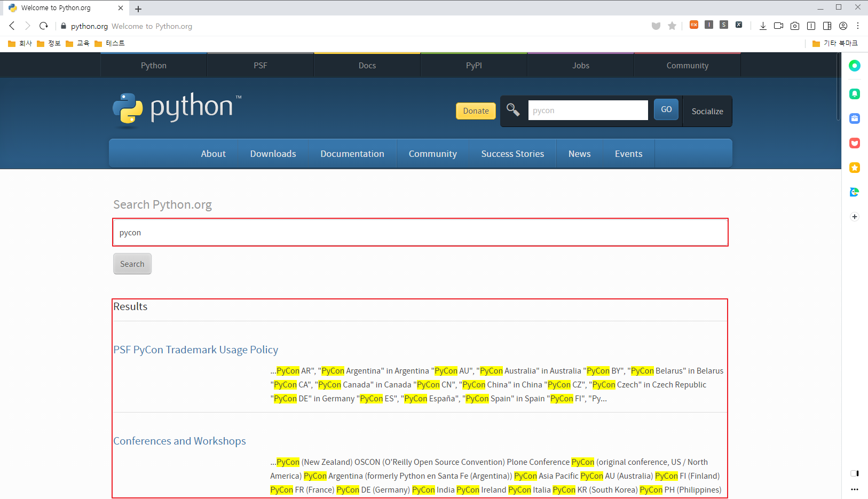The image size is (868, 499).
Task: Open the '교육' bookmark folder
Action: click(x=77, y=43)
